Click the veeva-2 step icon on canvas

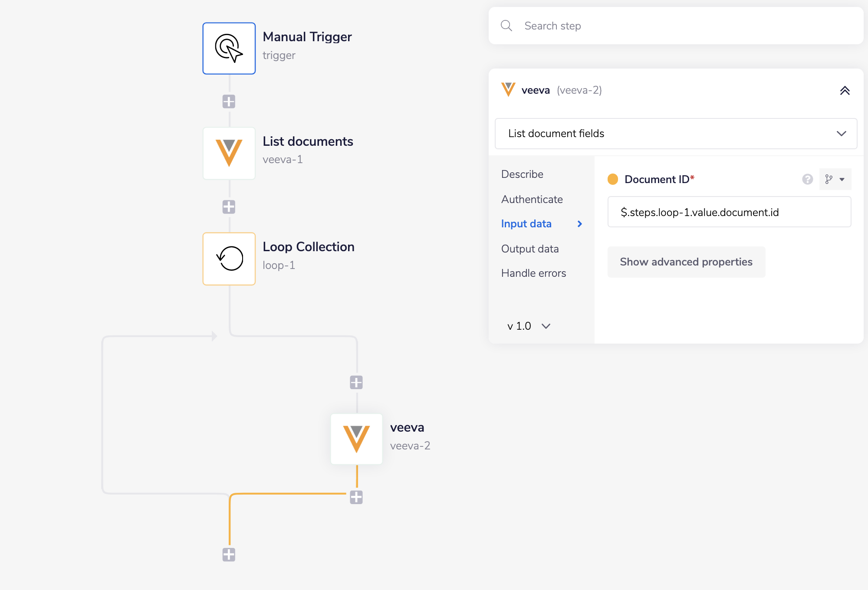point(356,439)
